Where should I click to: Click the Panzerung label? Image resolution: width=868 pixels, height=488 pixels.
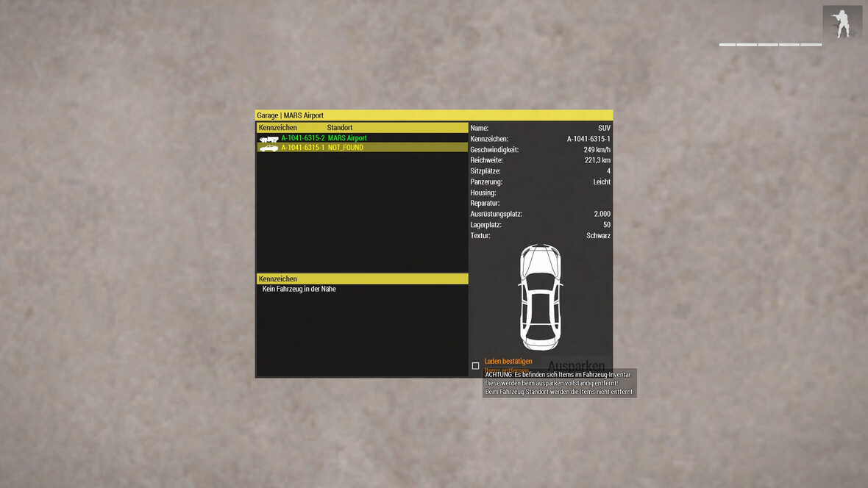(x=486, y=182)
